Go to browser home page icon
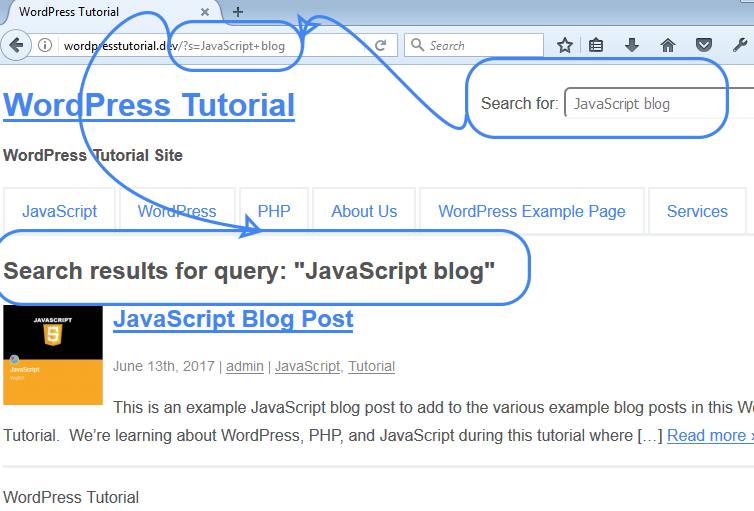Viewport: 754px width, 511px height. 668,45
